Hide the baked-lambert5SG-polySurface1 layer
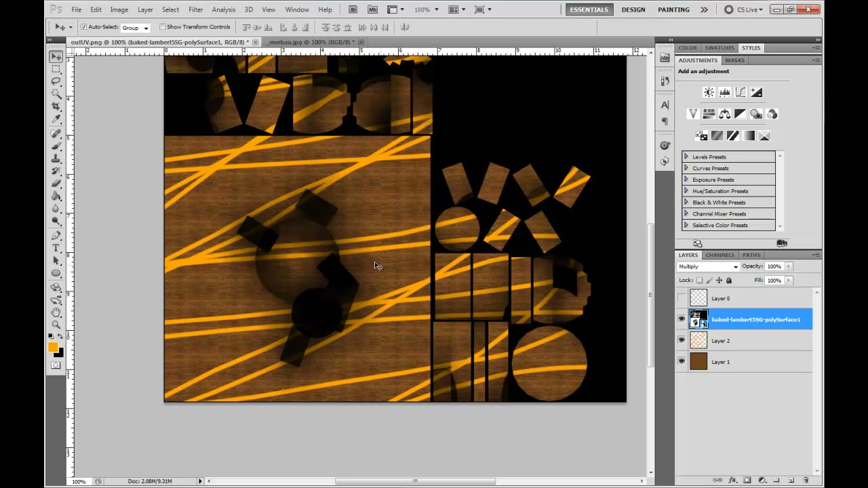 pos(682,319)
